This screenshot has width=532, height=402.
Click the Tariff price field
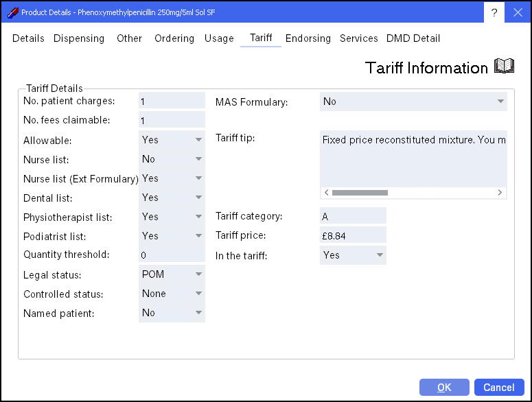(353, 235)
